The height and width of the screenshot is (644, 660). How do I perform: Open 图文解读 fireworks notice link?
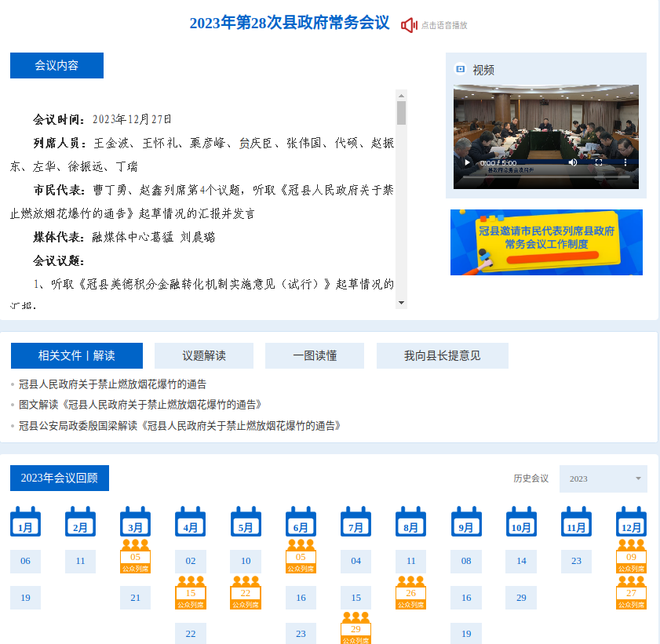[x=140, y=405]
